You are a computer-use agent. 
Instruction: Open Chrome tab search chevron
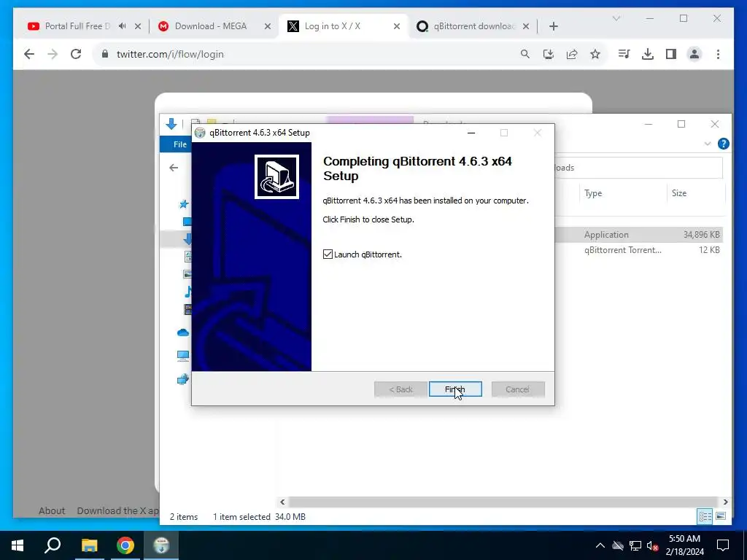click(x=616, y=18)
